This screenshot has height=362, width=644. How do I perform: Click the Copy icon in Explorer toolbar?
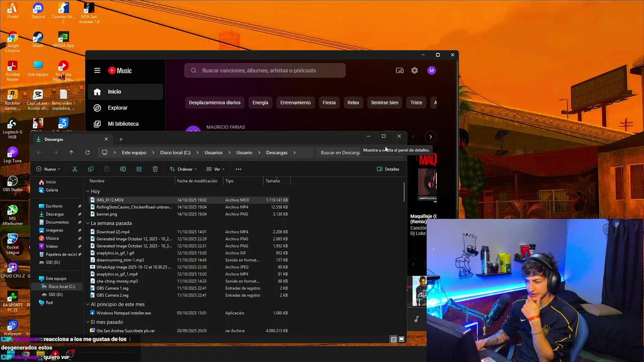click(x=91, y=169)
